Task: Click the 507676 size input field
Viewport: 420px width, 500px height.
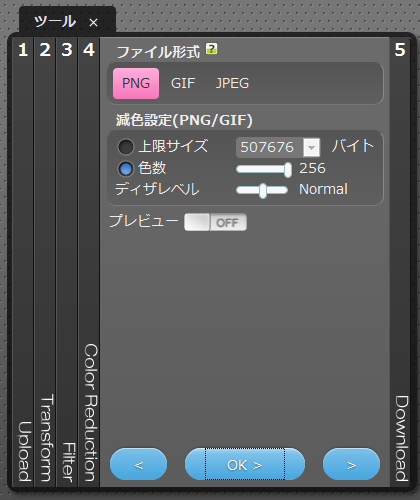Action: [x=269, y=147]
